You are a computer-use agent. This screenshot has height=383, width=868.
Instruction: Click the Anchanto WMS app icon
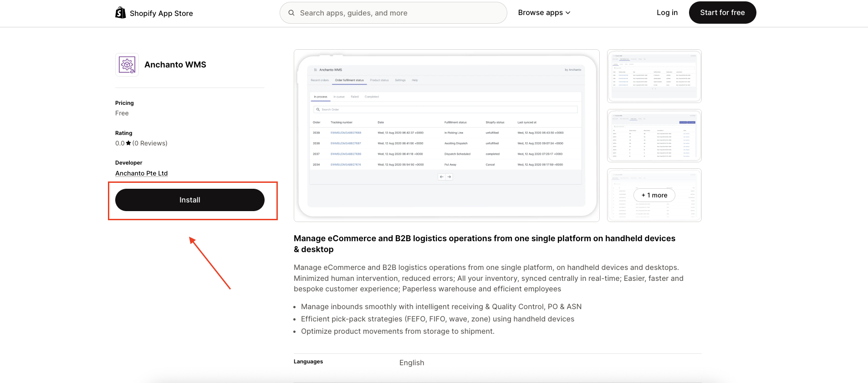(127, 65)
